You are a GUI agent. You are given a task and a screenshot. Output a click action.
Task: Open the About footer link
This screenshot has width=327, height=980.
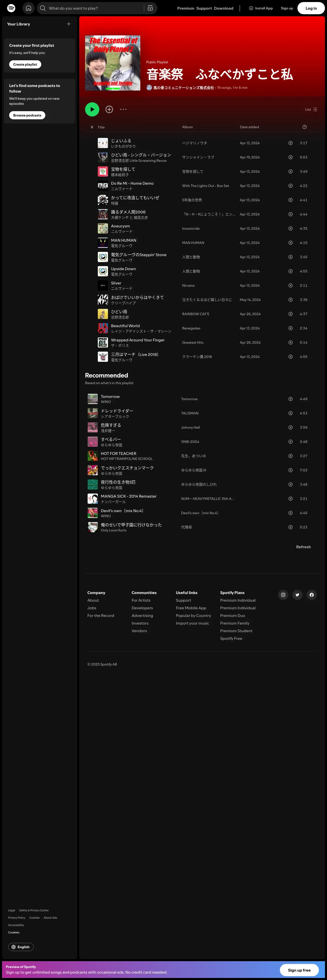click(x=93, y=600)
